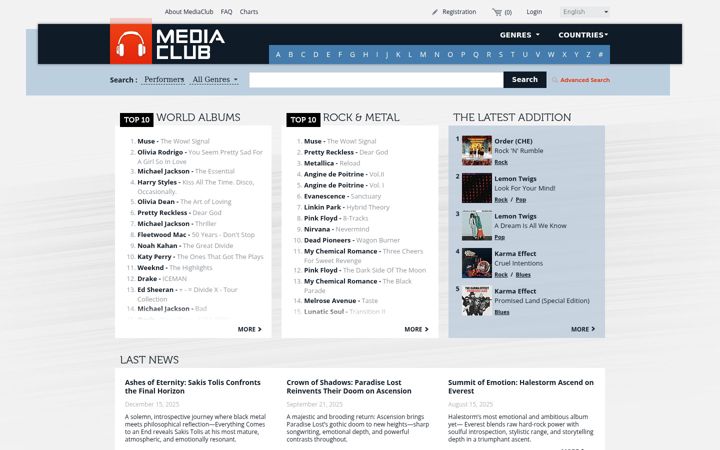Image resolution: width=720 pixels, height=450 pixels.
Task: Open Harry Styles album entry
Action: pos(196,187)
